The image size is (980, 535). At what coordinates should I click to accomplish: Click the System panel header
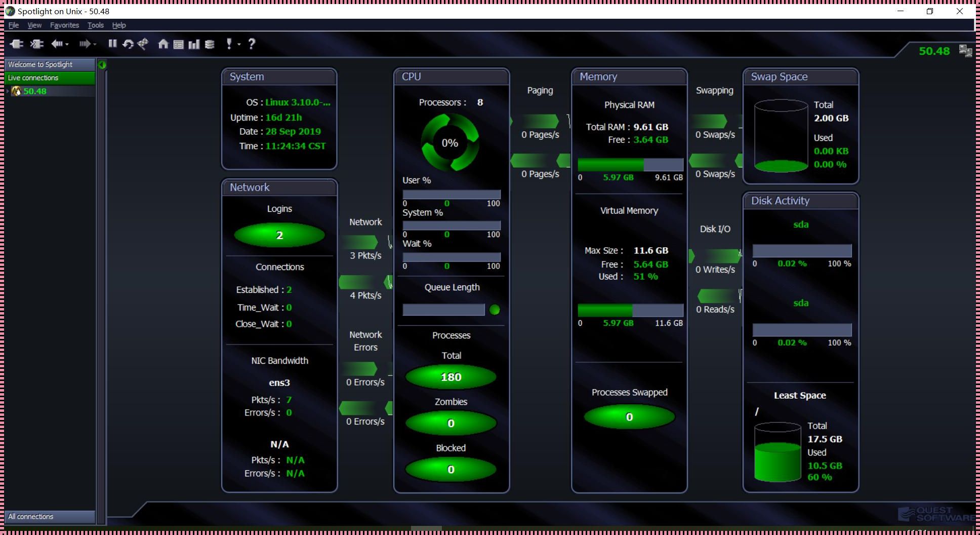click(279, 77)
